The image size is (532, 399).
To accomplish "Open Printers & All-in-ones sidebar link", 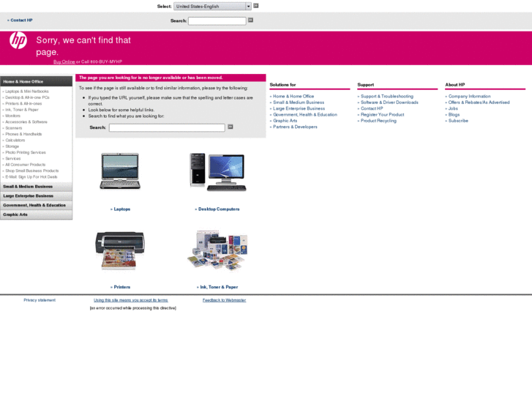I will point(23,103).
